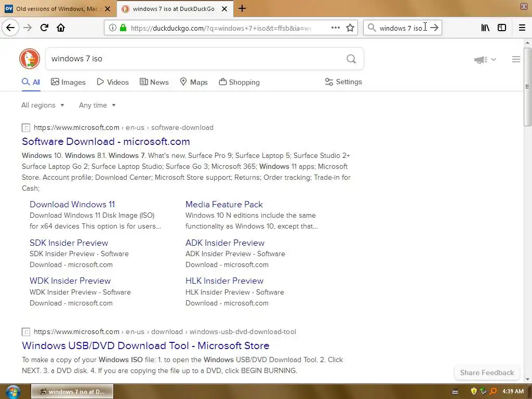The height and width of the screenshot is (399, 532).
Task: Click the page vertical scrollbar thumb
Action: (527, 87)
